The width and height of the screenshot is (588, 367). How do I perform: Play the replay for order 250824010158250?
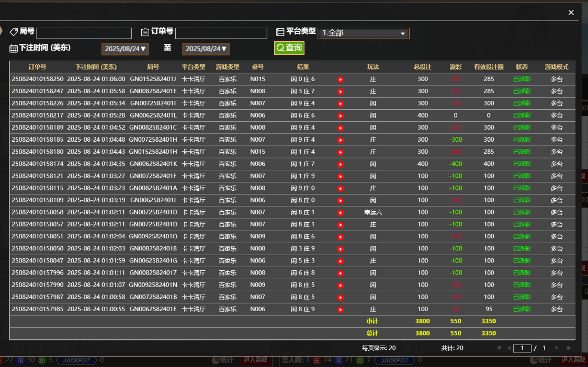341,79
